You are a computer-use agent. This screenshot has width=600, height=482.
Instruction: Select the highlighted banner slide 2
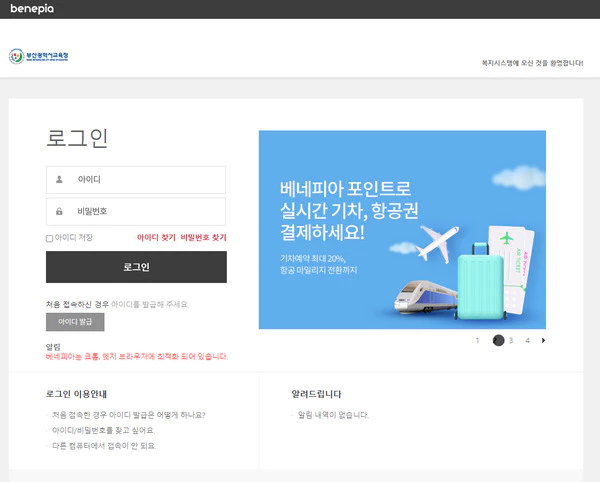tap(498, 340)
